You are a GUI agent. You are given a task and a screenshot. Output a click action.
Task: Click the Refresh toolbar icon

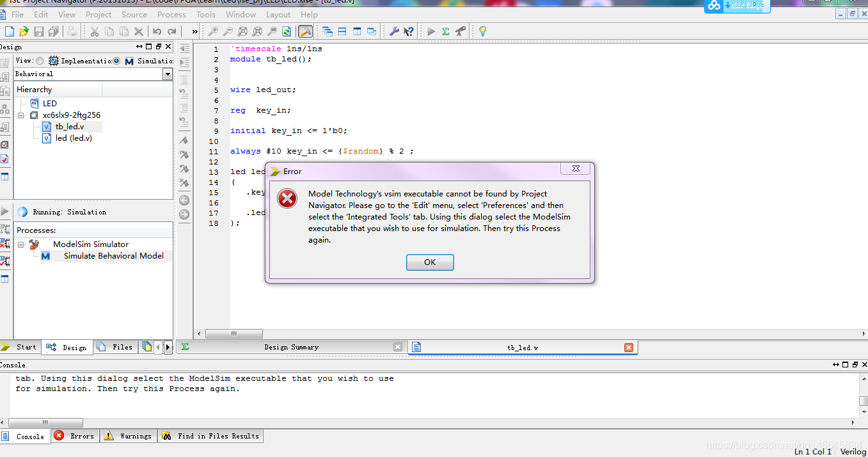tap(287, 31)
